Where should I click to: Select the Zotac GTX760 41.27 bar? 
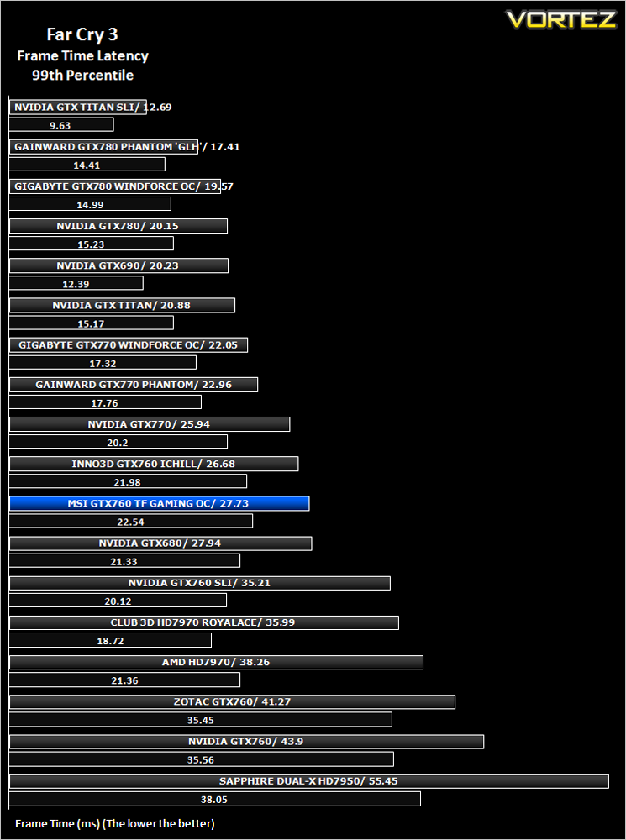click(x=233, y=701)
